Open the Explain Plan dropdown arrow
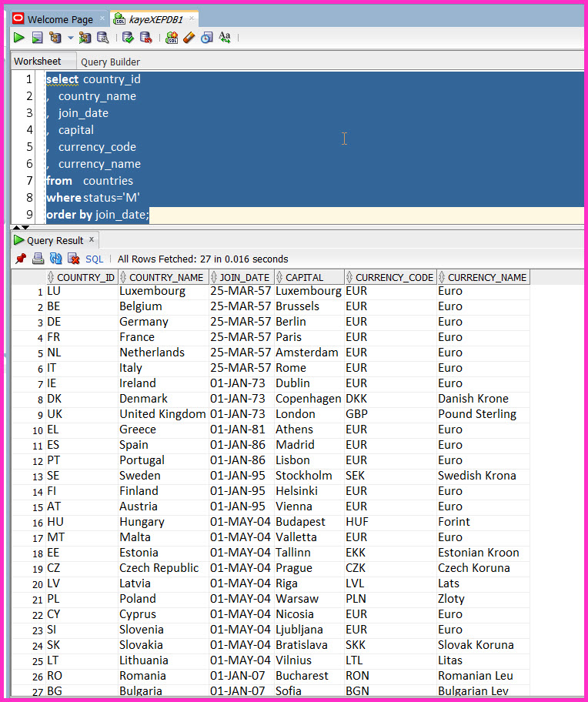Viewport: 588px width, 702px height. pos(71,38)
